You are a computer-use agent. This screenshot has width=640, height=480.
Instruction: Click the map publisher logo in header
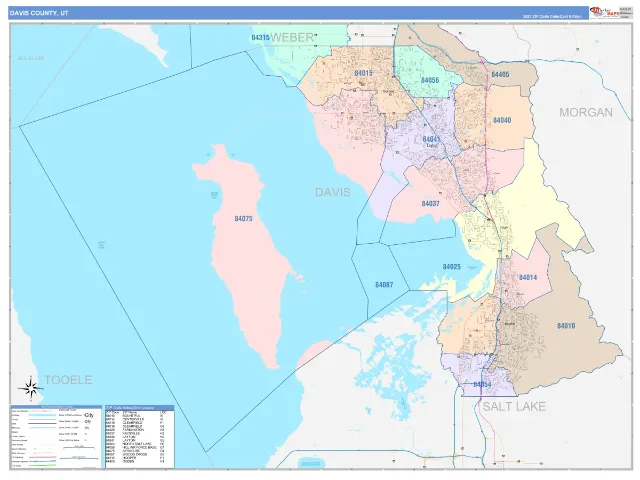(604, 13)
